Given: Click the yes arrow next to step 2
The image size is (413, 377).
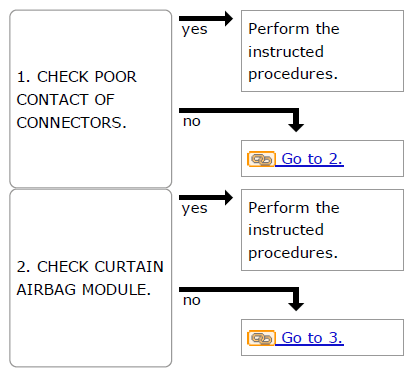Looking at the screenshot, I should point(206,198).
